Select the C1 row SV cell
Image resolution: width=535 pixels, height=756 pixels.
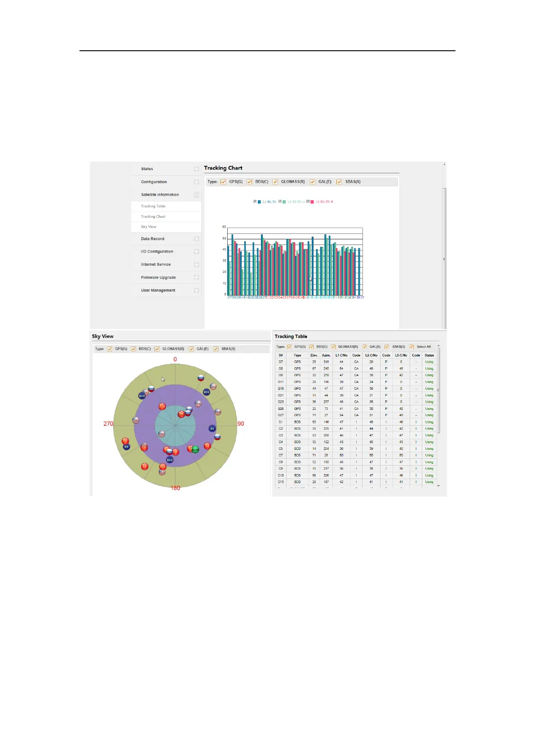click(281, 422)
